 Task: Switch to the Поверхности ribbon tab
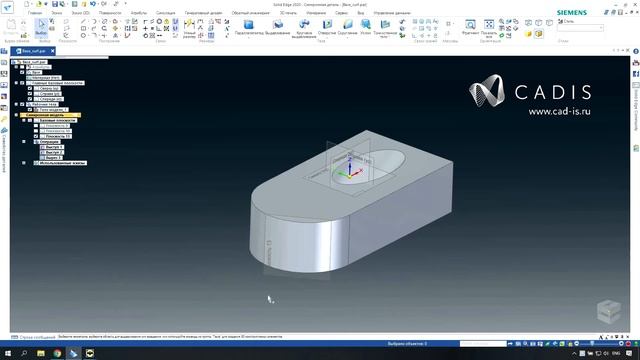coord(110,13)
